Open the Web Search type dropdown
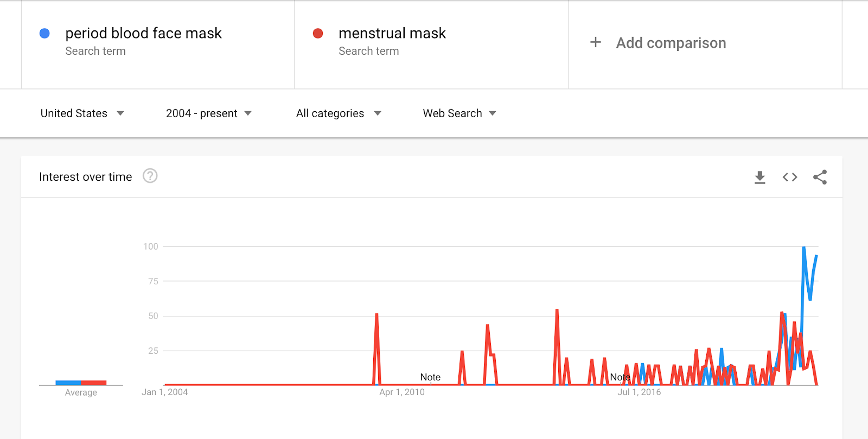868x439 pixels. (458, 113)
